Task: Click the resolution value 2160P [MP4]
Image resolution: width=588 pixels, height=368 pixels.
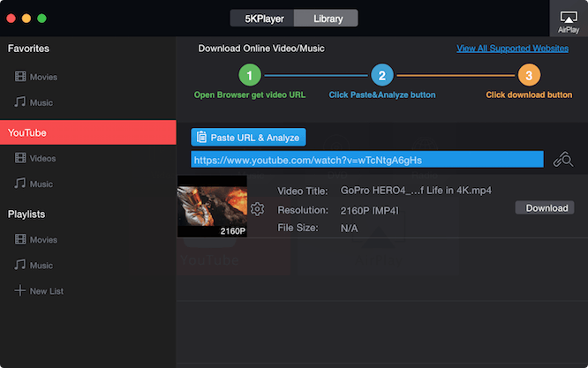Action: point(369,211)
